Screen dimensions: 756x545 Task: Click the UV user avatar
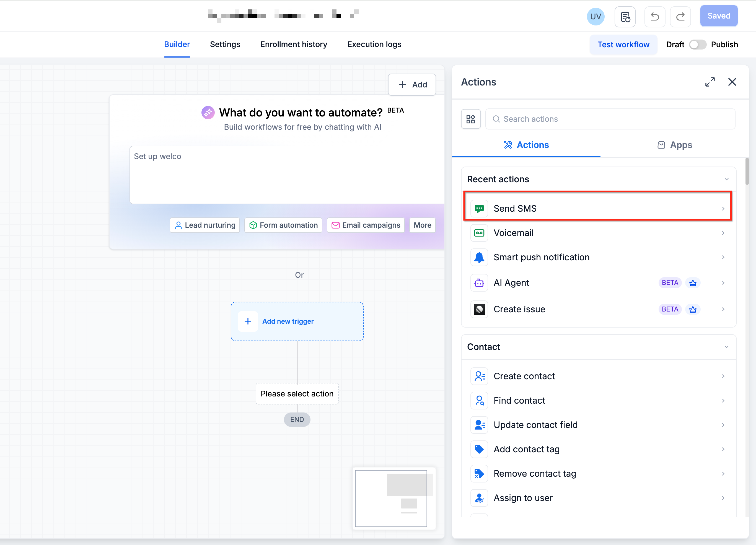click(596, 16)
